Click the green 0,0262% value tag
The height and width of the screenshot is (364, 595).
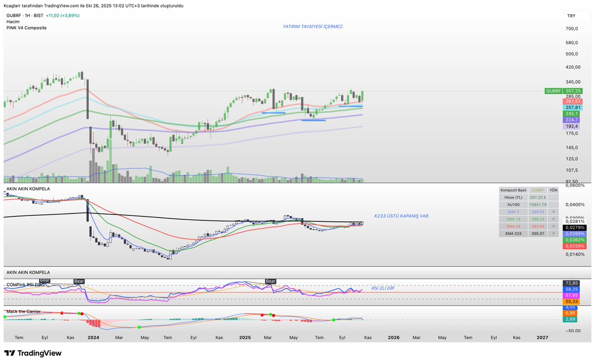pyautogui.click(x=575, y=240)
